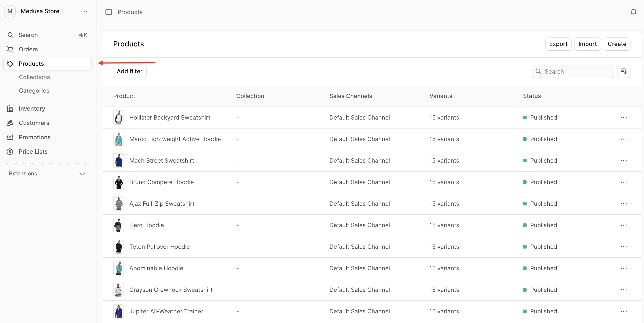
Task: Click the Create button
Action: click(x=617, y=44)
